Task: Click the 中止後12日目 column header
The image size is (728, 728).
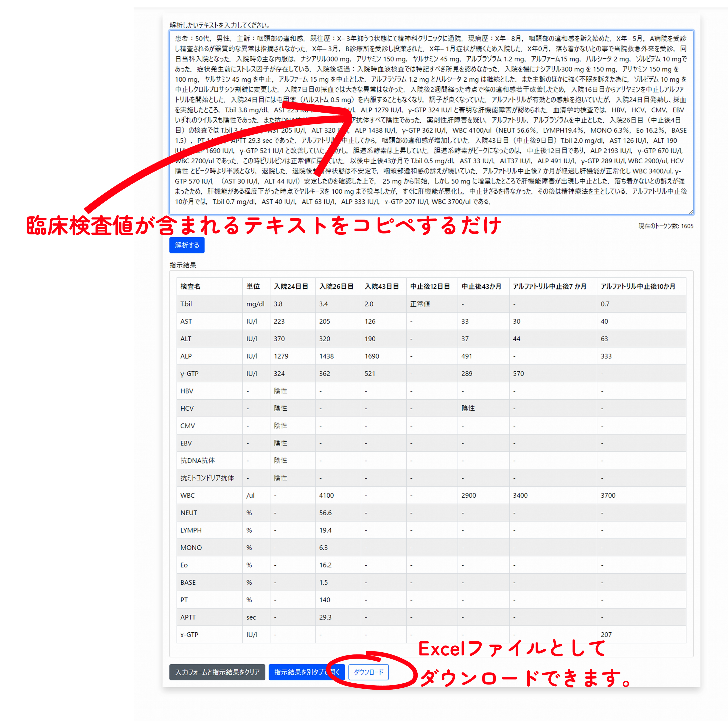Action: (430, 286)
